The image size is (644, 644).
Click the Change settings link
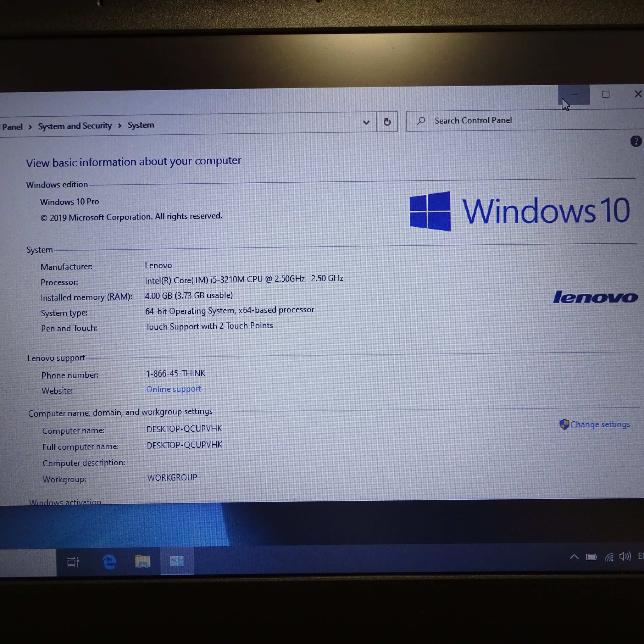(x=600, y=424)
